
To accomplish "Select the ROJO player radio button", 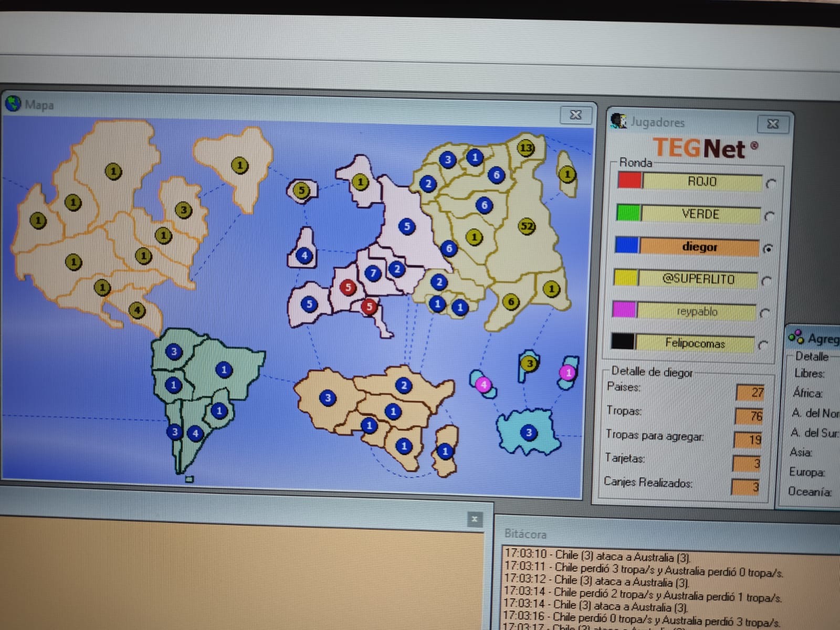I will tap(771, 184).
